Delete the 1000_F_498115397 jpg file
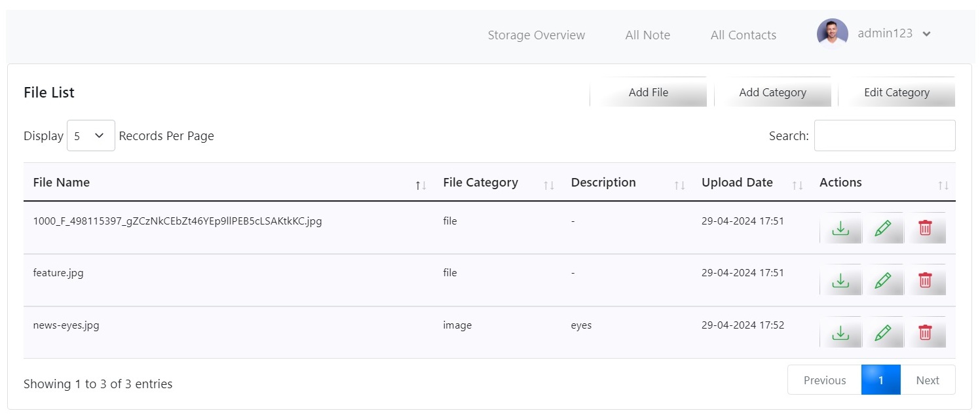 pyautogui.click(x=925, y=228)
